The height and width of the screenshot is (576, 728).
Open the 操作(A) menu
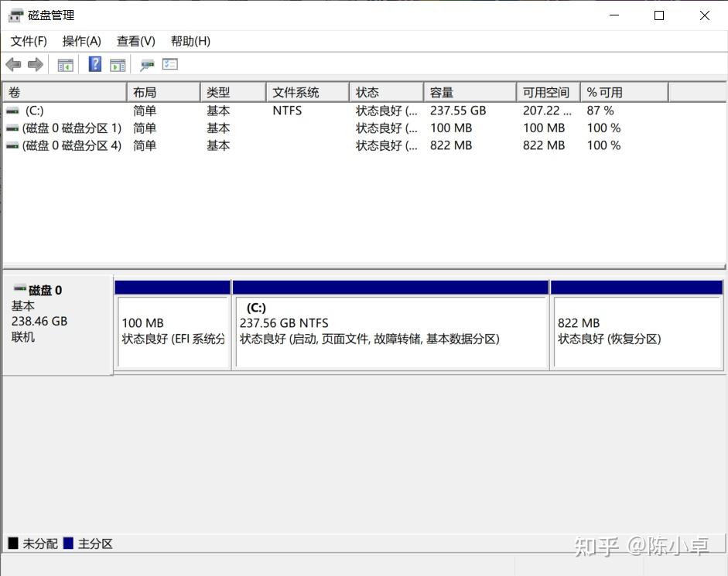point(81,41)
